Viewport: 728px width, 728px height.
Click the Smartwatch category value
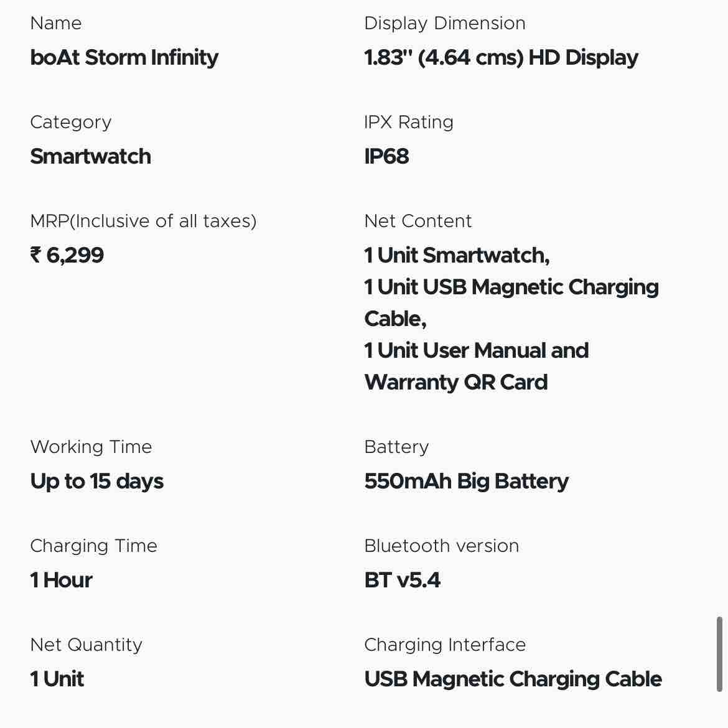[90, 156]
